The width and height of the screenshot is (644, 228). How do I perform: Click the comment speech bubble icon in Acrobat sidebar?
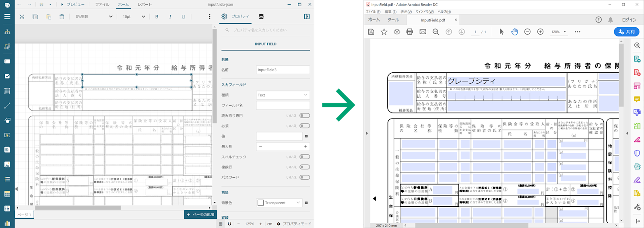[x=637, y=99]
